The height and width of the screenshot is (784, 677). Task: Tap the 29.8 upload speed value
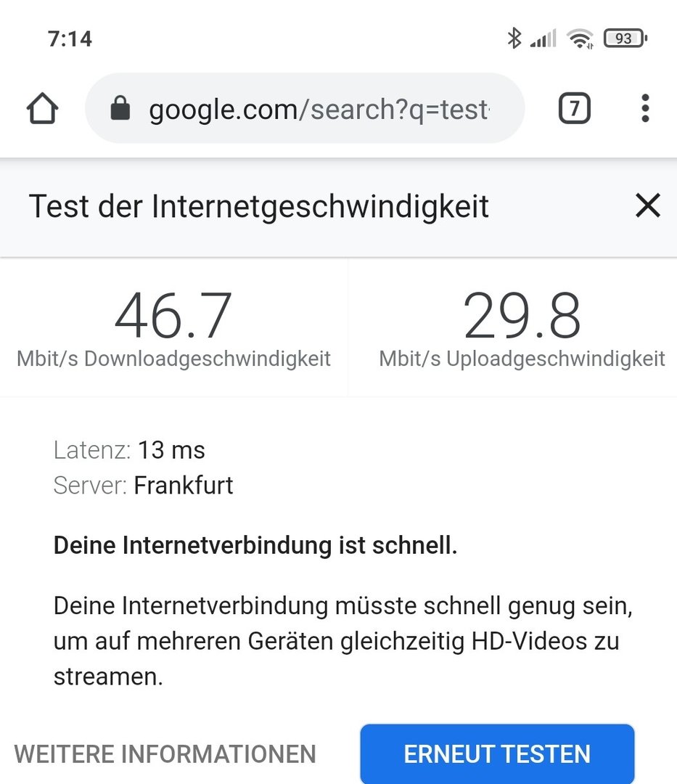[x=522, y=316]
